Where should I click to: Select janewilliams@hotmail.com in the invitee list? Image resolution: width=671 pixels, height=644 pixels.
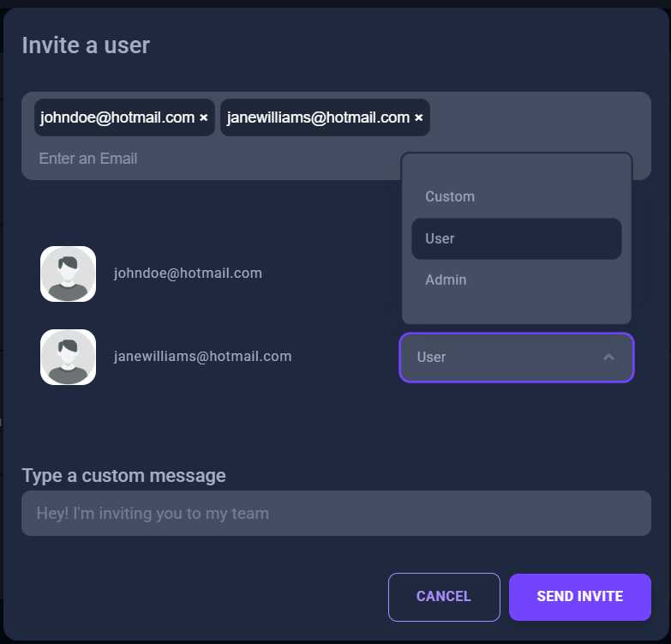pyautogui.click(x=202, y=356)
